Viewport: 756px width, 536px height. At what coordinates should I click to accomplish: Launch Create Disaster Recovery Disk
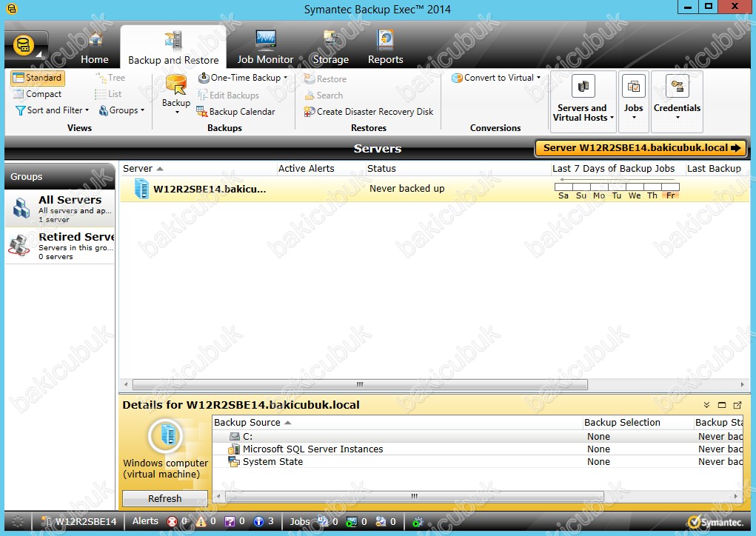[368, 112]
